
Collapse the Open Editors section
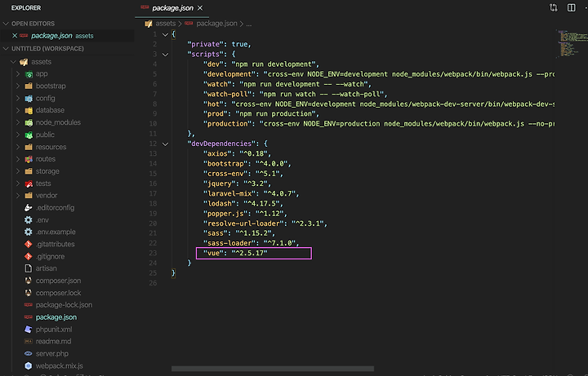pyautogui.click(x=6, y=24)
